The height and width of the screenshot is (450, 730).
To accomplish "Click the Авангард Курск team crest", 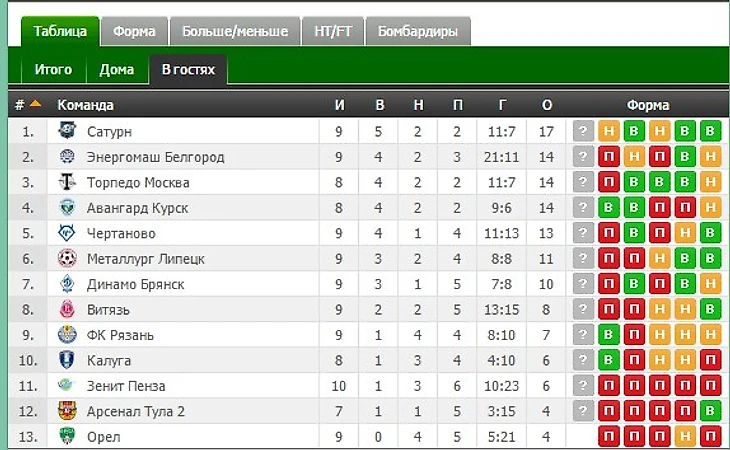I will coord(67,208).
